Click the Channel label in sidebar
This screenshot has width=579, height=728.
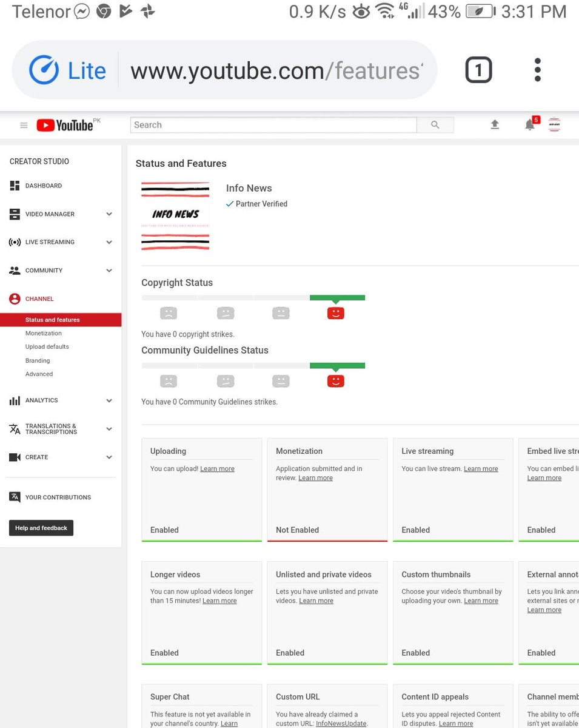pyautogui.click(x=39, y=299)
